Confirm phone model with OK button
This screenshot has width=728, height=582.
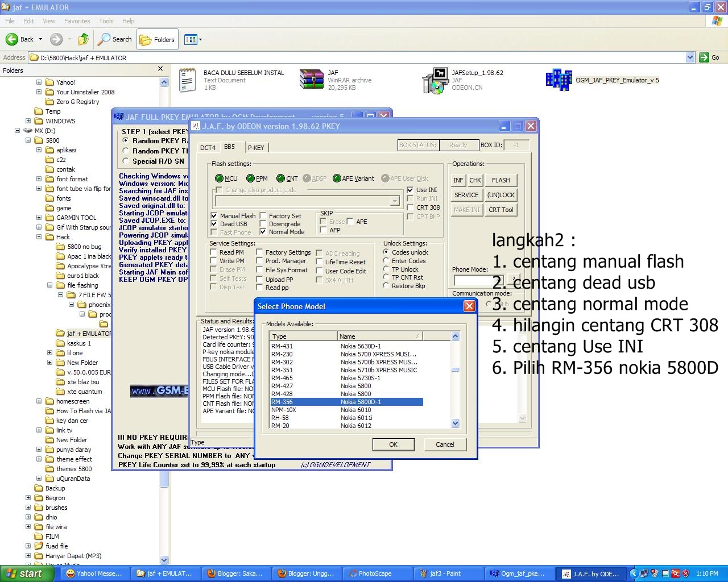[393, 444]
